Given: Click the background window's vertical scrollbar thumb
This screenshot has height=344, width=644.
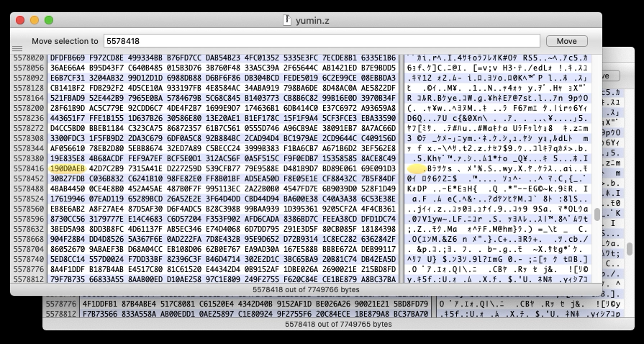Looking at the screenshot, I should (x=630, y=249).
